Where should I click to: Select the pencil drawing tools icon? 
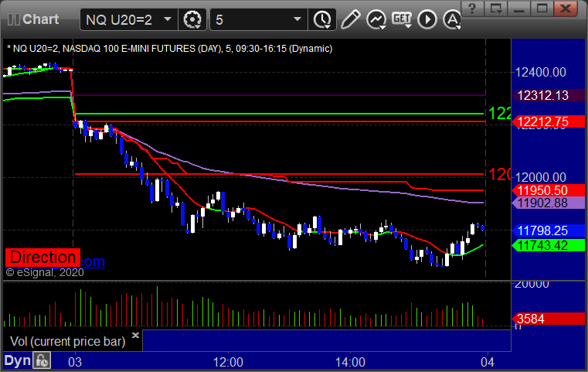[350, 19]
